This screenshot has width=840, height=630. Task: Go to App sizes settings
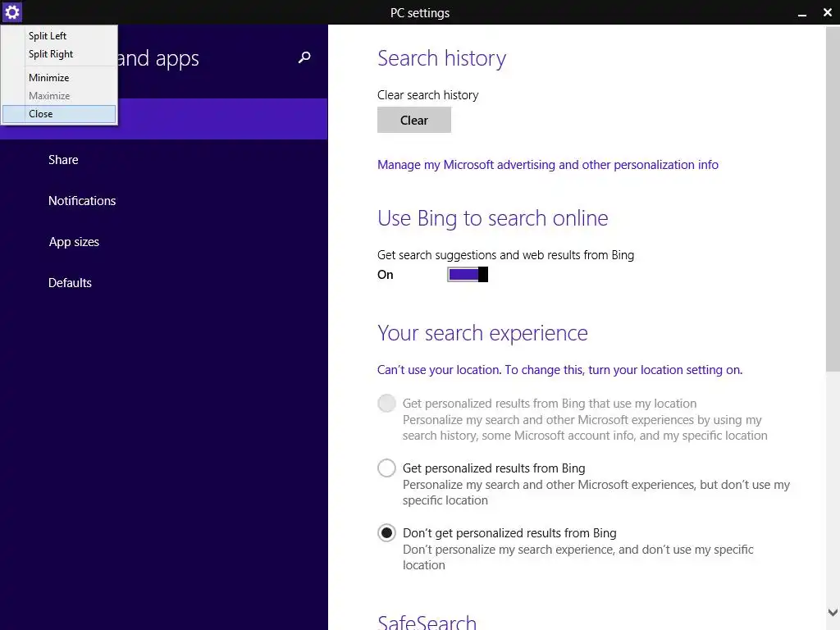74,242
